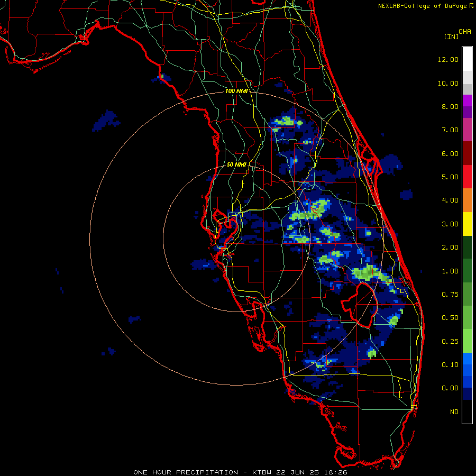Click the 50 NMI range ring label
Screen dimensions: 476x476
click(x=236, y=164)
